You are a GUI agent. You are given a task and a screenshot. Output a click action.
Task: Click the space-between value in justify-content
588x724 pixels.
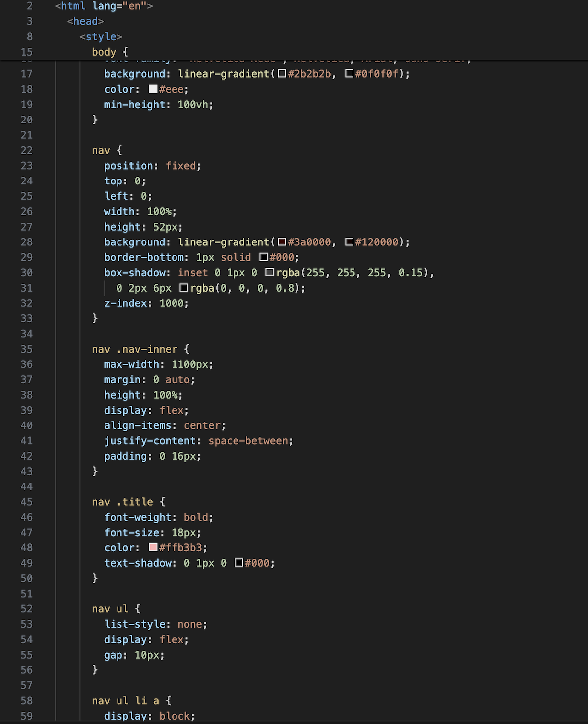249,441
